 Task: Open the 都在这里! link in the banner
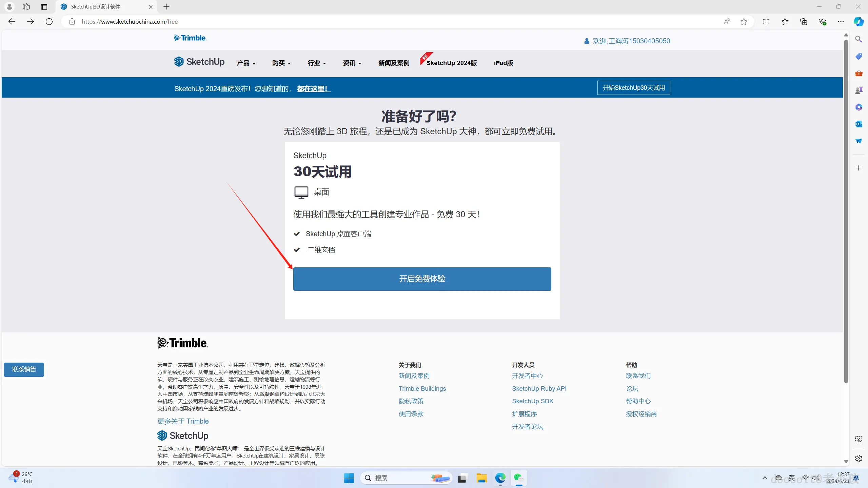point(313,88)
